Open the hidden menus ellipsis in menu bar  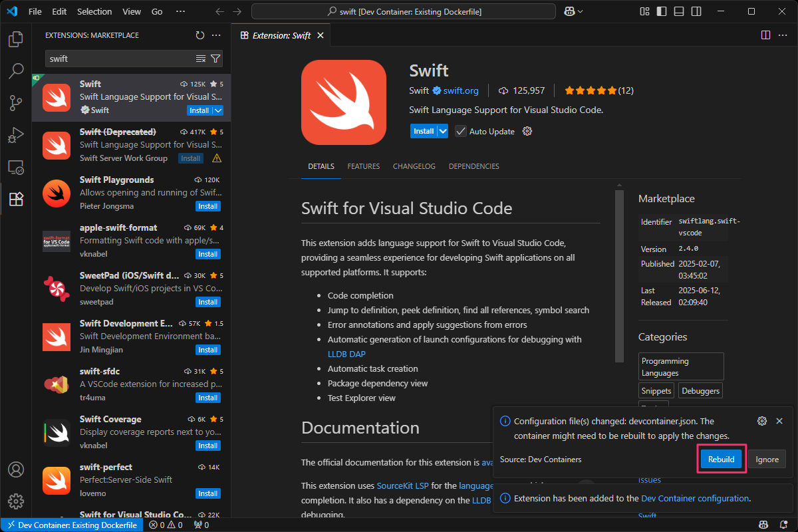pyautogui.click(x=180, y=11)
